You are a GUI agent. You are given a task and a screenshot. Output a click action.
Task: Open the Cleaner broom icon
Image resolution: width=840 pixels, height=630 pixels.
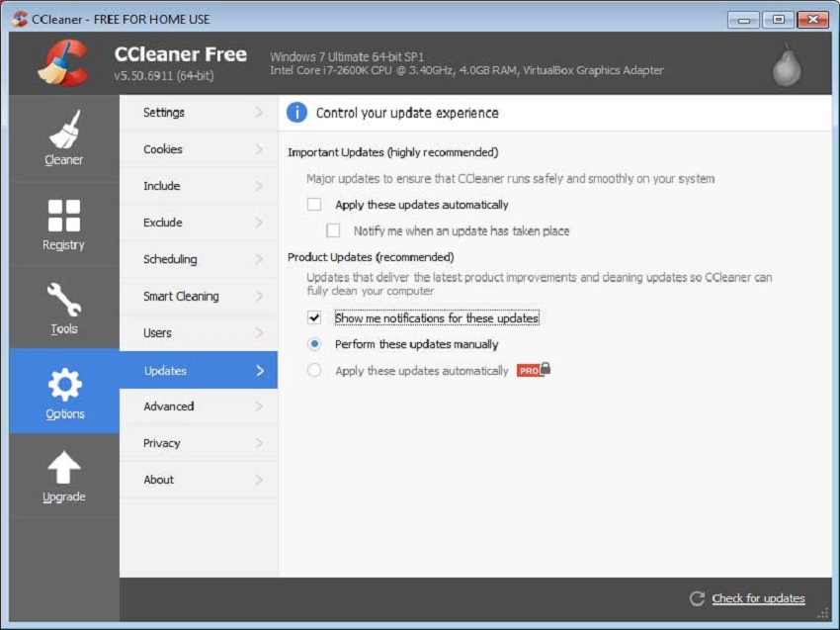pyautogui.click(x=64, y=130)
